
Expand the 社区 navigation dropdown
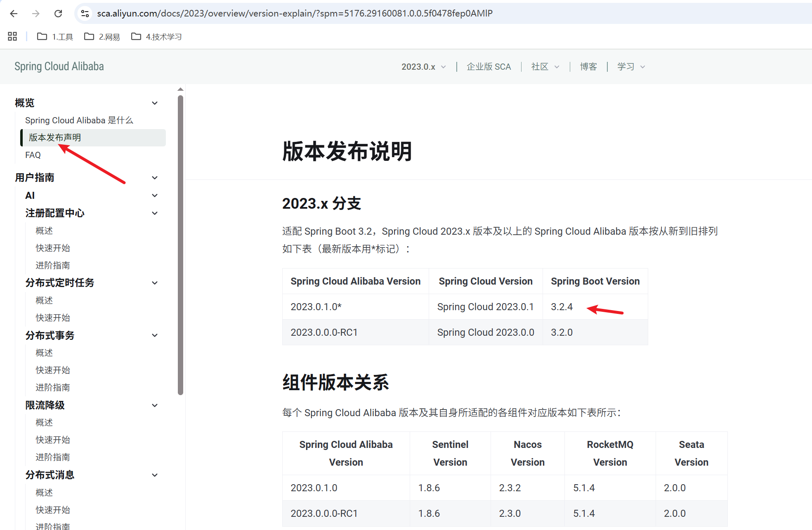[x=545, y=67]
